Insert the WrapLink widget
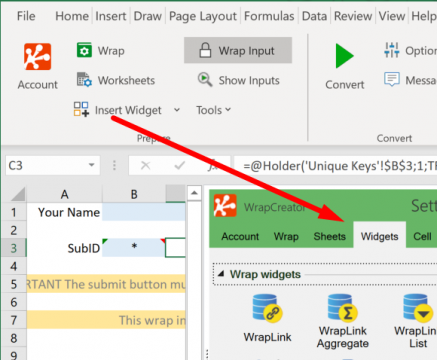 pyautogui.click(x=267, y=318)
